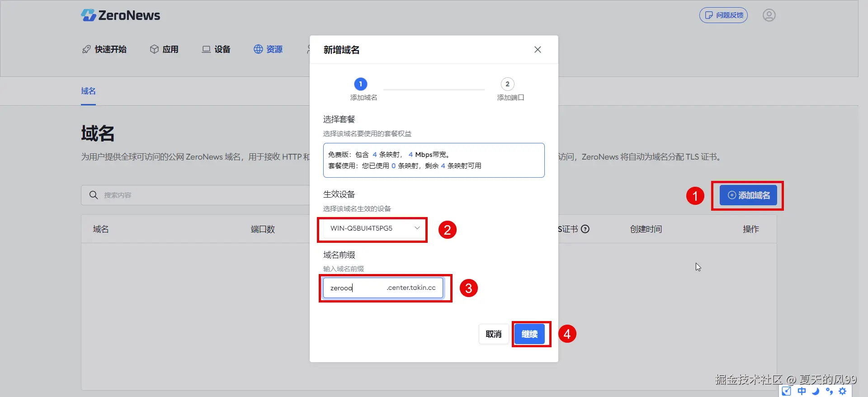
Task: Open the IME settings gear icon
Action: pos(843,391)
